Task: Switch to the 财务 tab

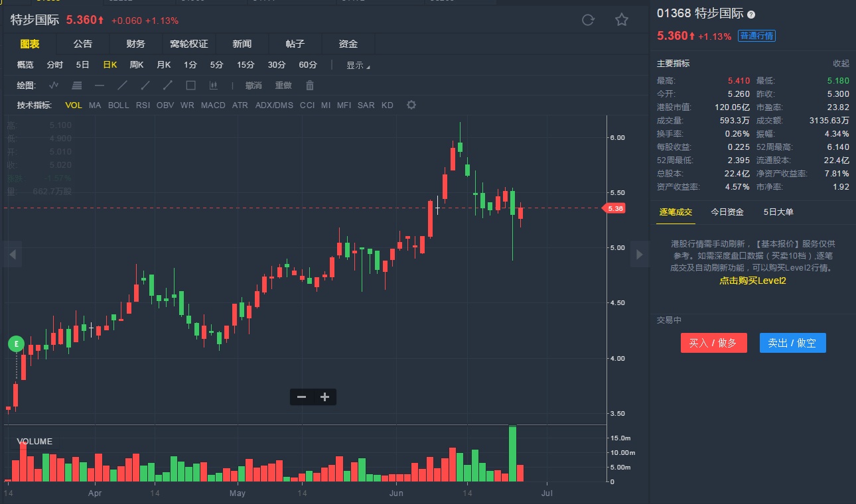Action: [136, 44]
